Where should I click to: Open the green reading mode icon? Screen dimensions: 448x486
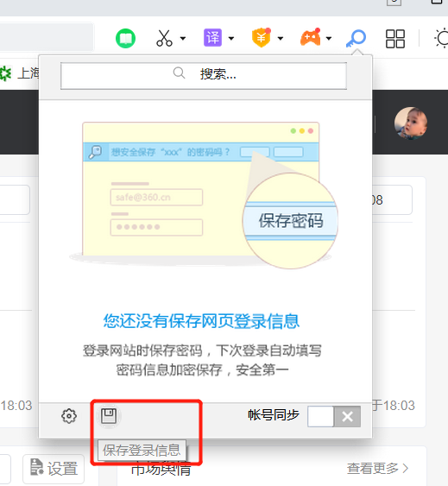pos(125,39)
